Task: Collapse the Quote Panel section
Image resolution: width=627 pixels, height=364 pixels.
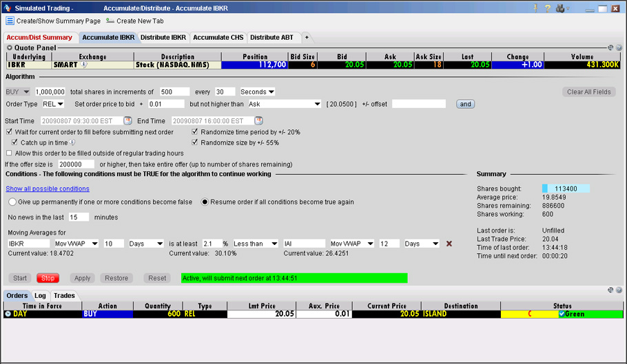Action: click(10, 47)
